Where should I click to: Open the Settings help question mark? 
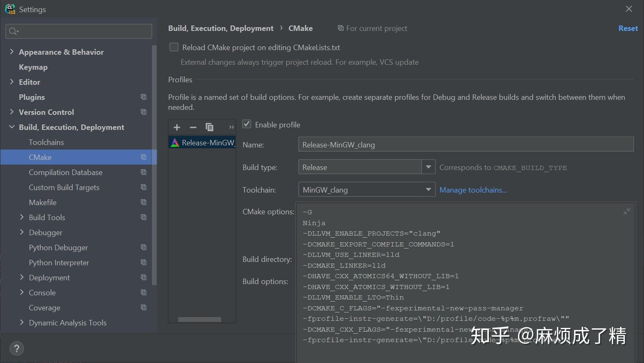(17, 348)
